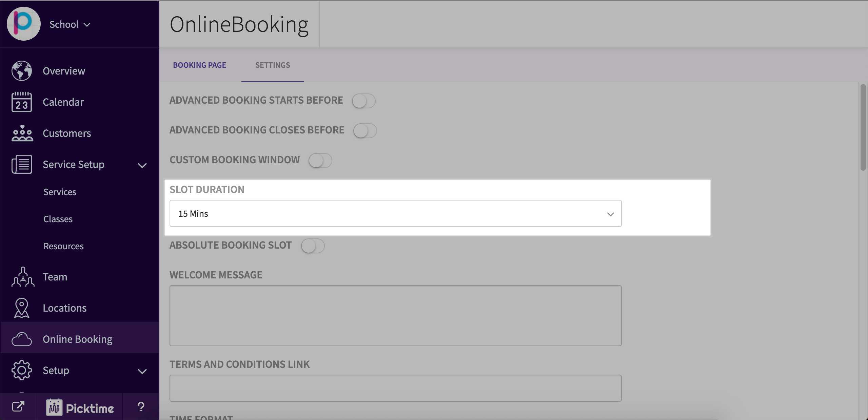Enable Advanced Booking Starts Before toggle
868x420 pixels.
(363, 101)
